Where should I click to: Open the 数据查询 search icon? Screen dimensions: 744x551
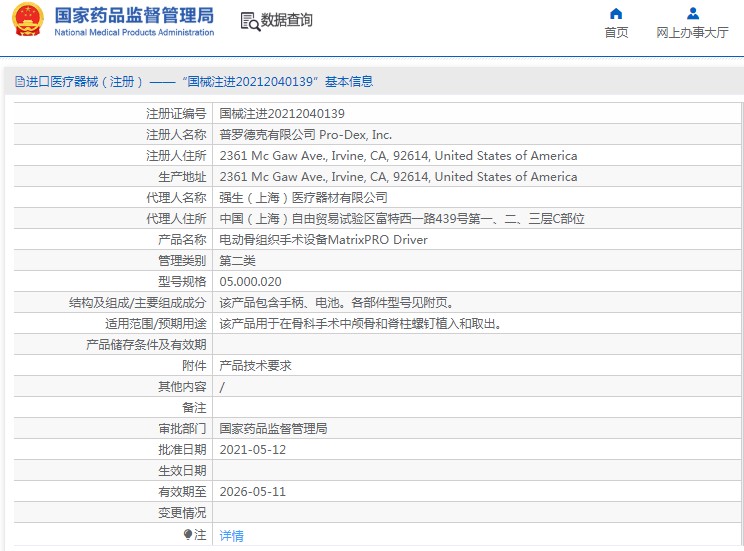click(250, 21)
